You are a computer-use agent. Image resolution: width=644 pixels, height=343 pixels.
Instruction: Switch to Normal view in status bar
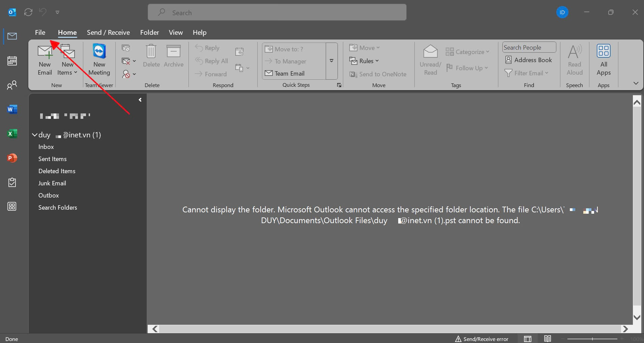[x=528, y=339]
